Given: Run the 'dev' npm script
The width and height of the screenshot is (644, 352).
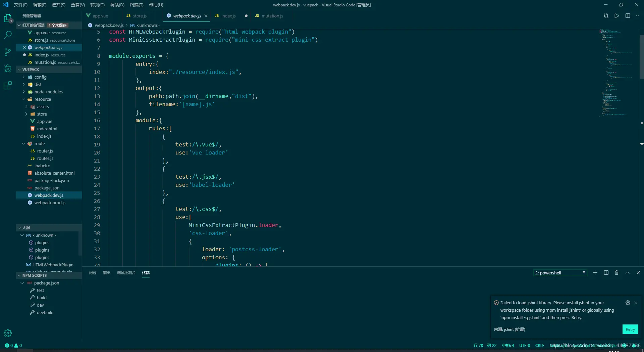Looking at the screenshot, I should 40,305.
